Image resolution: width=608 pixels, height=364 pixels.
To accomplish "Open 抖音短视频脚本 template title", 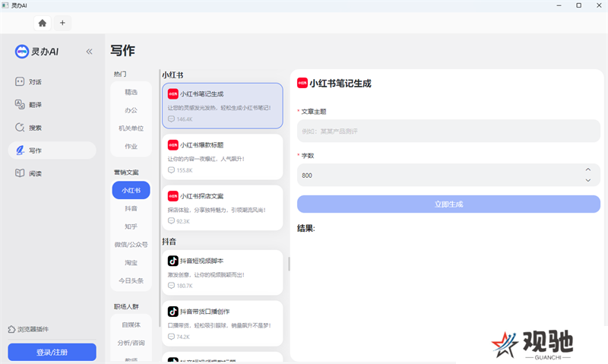I will (201, 261).
